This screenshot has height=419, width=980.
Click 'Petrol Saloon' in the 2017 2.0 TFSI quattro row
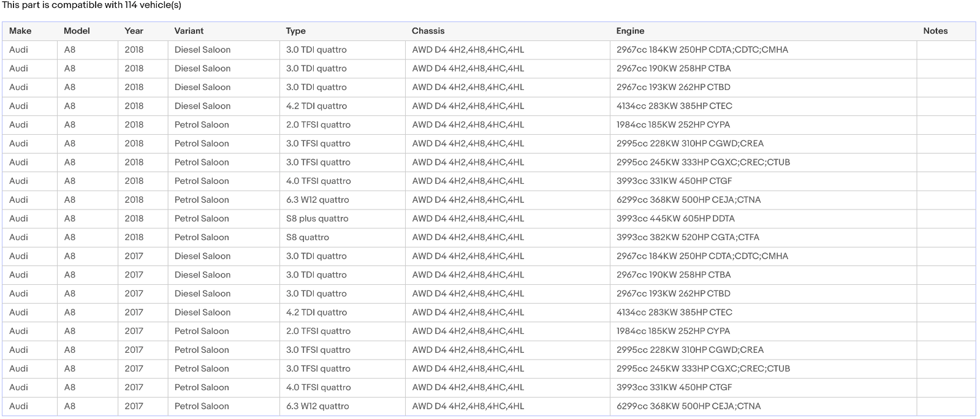[x=202, y=331]
